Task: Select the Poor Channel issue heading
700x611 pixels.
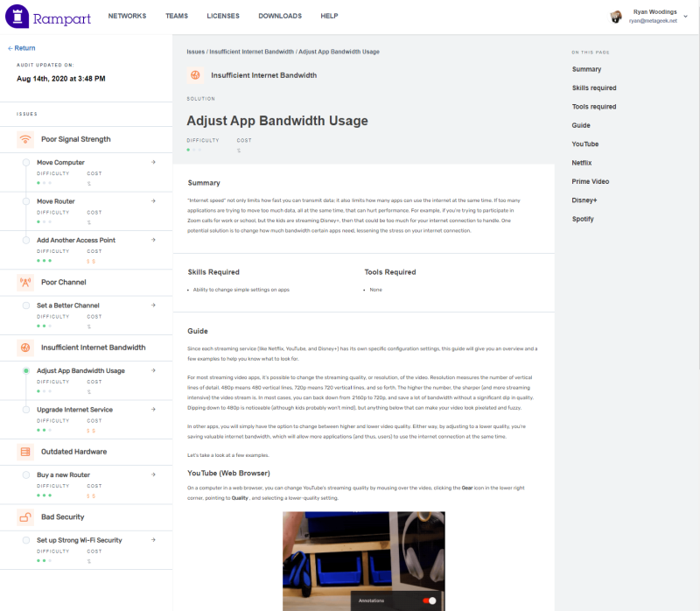Action: pyautogui.click(x=64, y=282)
